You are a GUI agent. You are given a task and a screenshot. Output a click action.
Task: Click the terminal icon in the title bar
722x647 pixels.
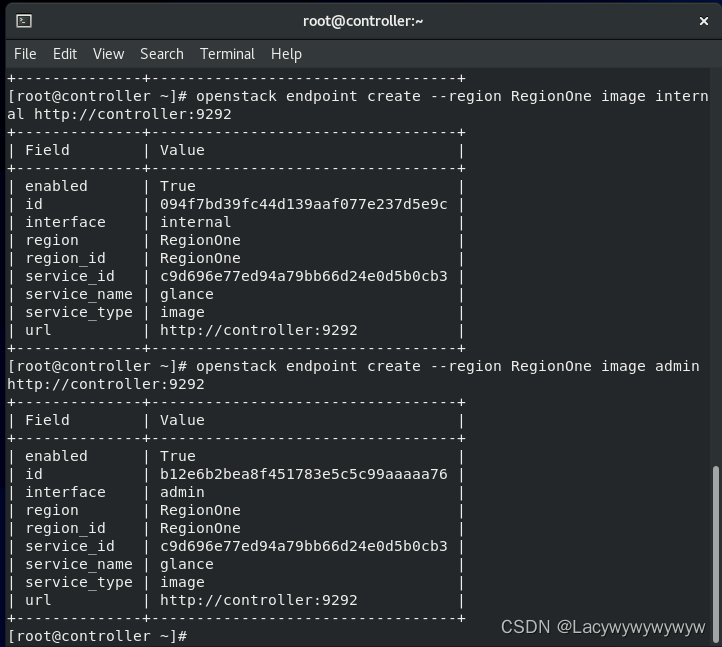(x=24, y=21)
